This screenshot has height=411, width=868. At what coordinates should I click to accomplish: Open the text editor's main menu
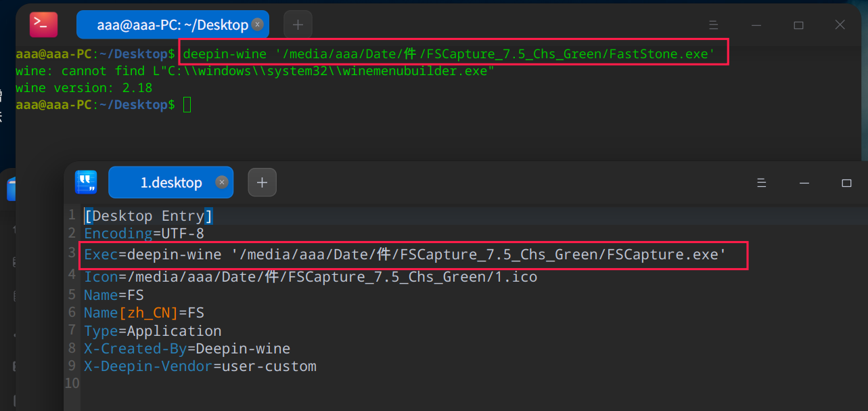click(x=761, y=183)
